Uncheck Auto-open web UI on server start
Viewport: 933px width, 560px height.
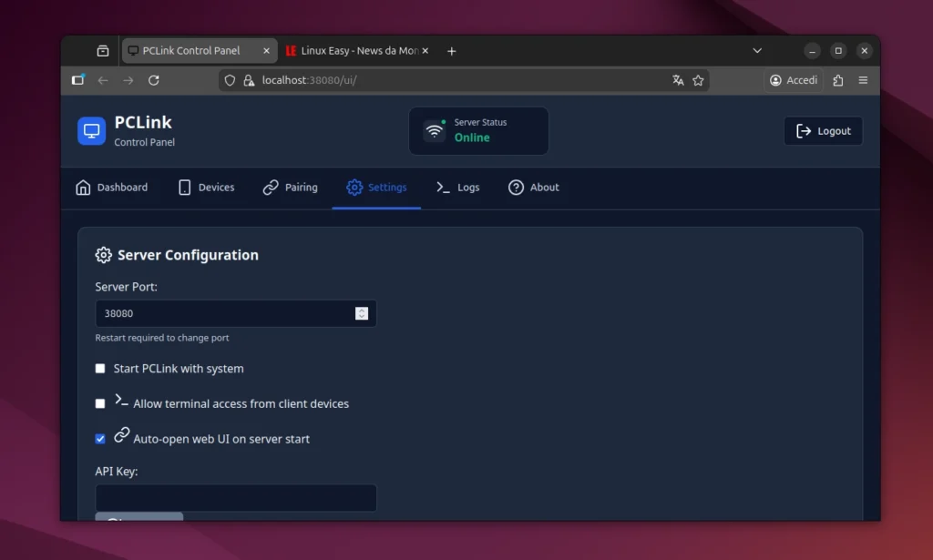click(x=100, y=439)
